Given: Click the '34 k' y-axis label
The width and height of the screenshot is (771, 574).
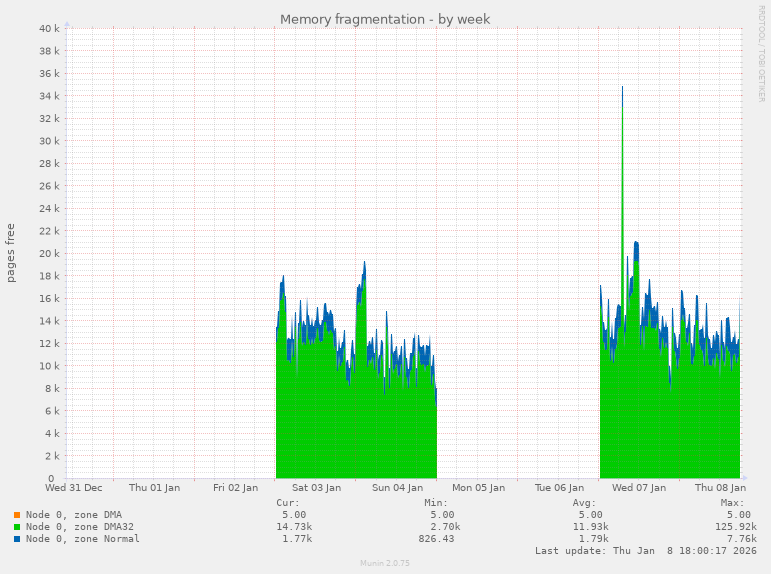Looking at the screenshot, I should click(49, 96).
